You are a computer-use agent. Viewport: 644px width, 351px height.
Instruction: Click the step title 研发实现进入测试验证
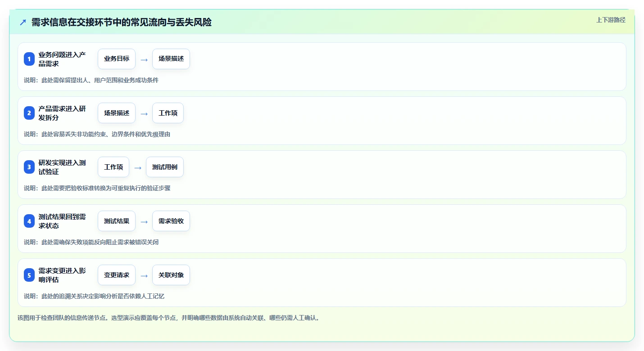(62, 167)
